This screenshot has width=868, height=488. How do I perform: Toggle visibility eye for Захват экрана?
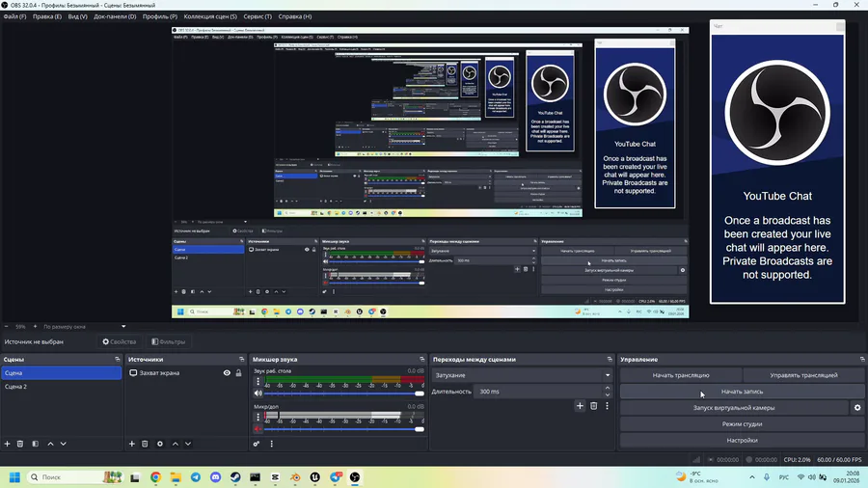tap(227, 373)
